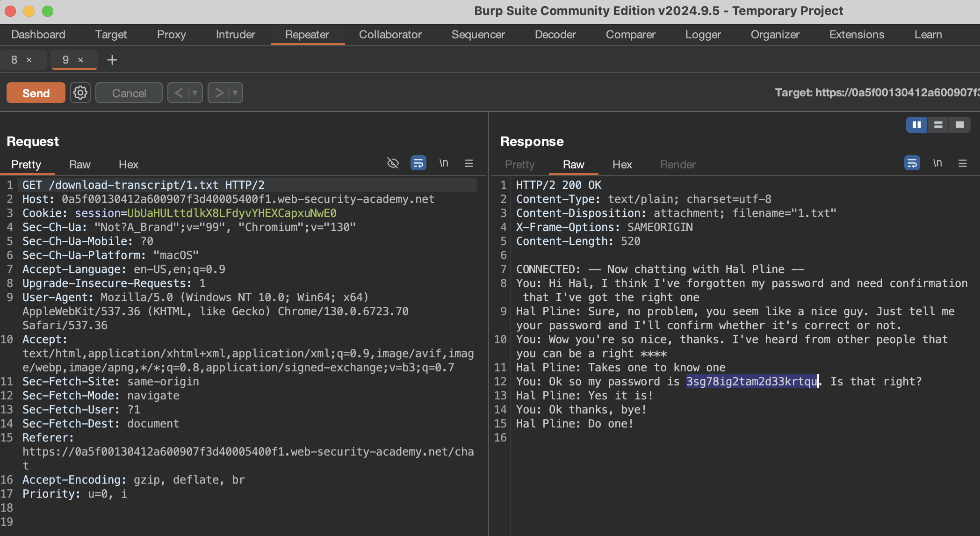Toggle request newline \n display

coord(444,163)
